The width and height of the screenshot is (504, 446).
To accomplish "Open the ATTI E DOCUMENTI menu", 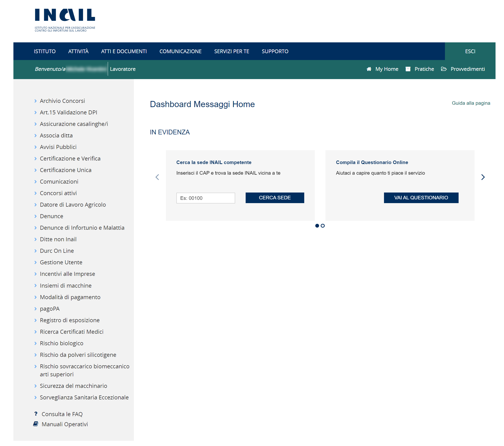I will pos(124,51).
